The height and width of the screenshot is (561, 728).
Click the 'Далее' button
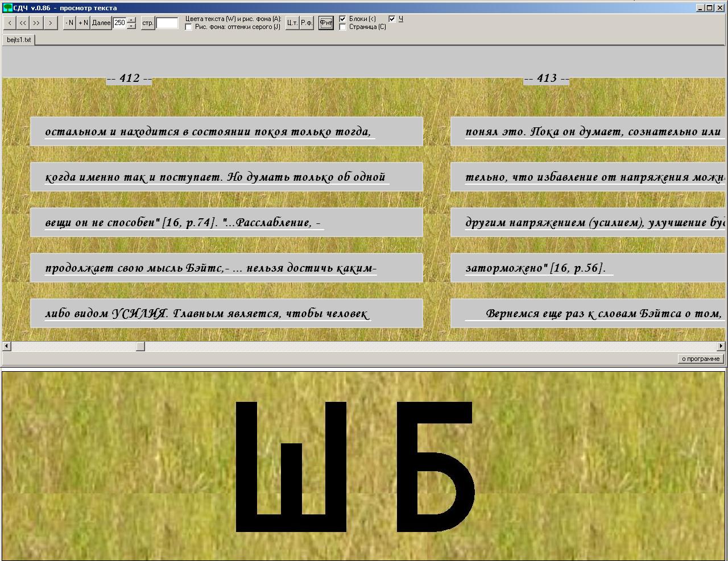click(101, 23)
